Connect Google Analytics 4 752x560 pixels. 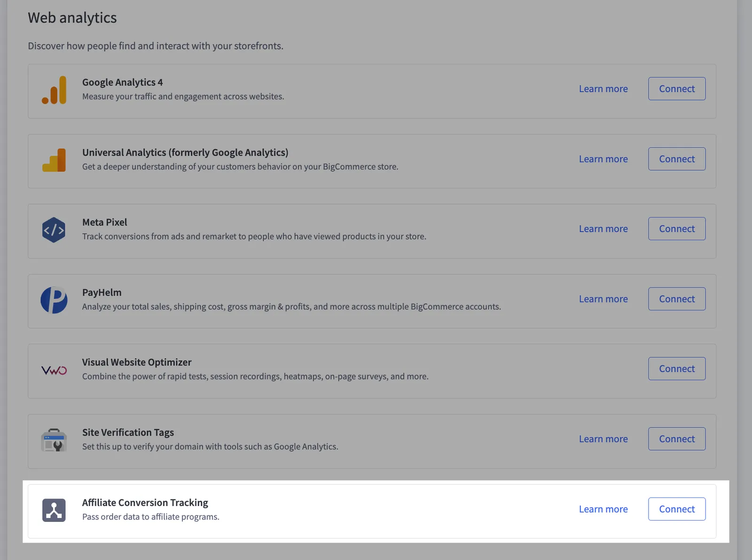(x=677, y=88)
